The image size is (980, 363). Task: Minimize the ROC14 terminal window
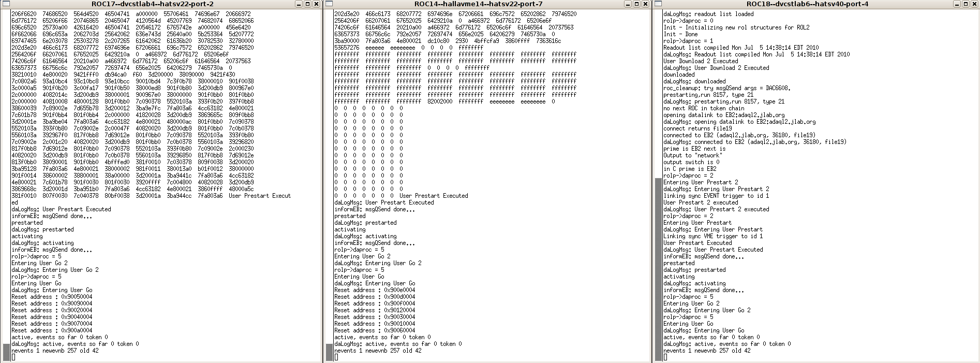coord(629,4)
